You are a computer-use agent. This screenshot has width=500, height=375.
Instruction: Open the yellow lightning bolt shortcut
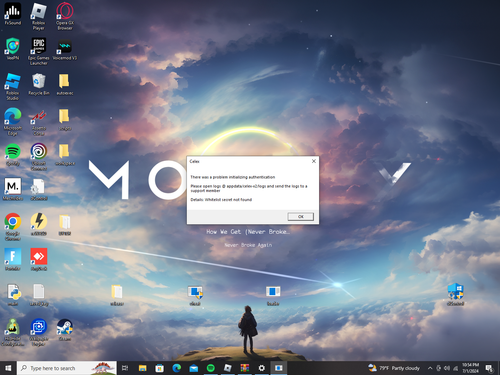point(39,224)
